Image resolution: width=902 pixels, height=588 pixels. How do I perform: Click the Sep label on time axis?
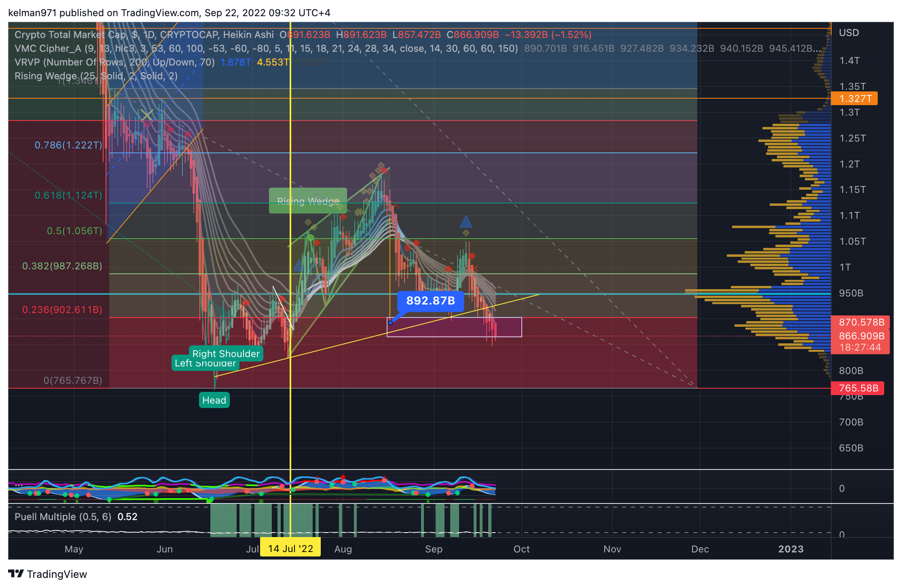pyautogui.click(x=434, y=549)
